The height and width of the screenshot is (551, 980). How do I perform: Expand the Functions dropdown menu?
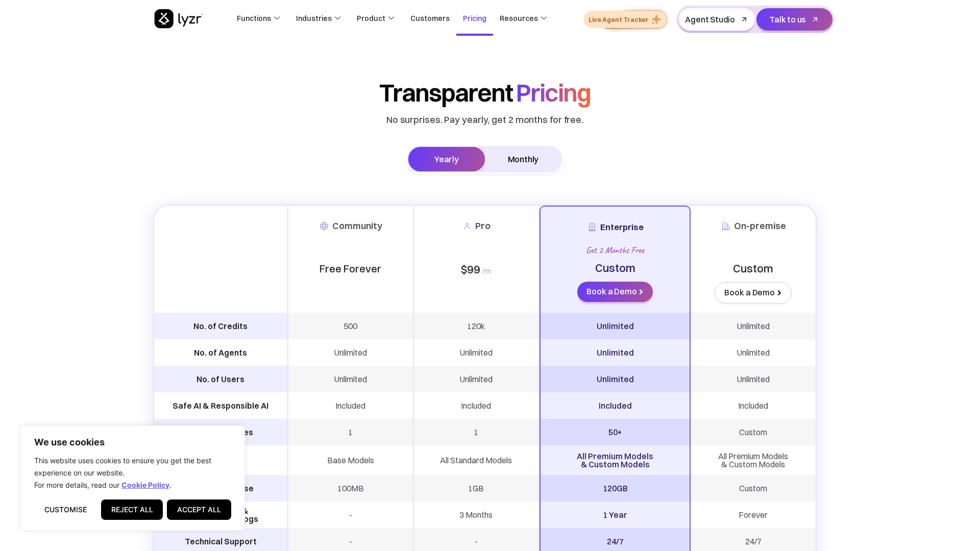[258, 18]
